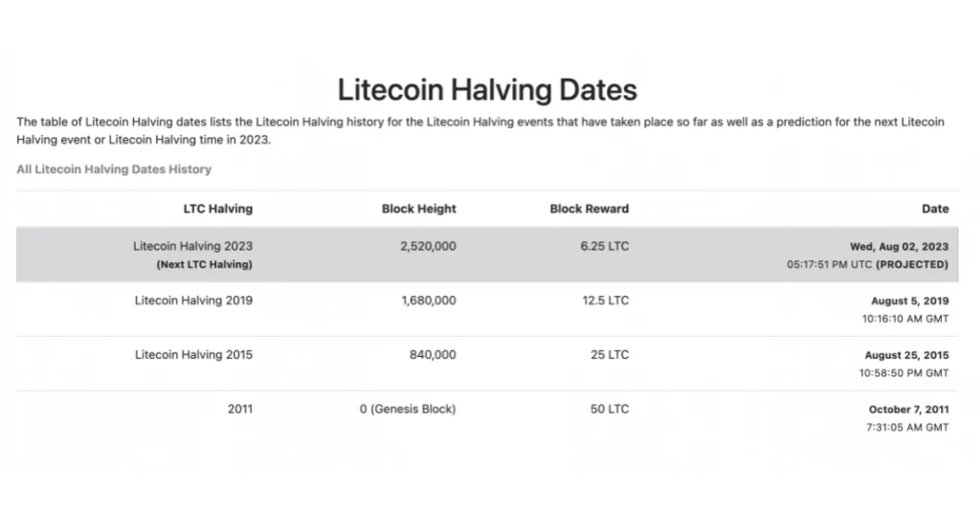
Task: Click the 25 LTC reward cell
Action: [x=610, y=355]
